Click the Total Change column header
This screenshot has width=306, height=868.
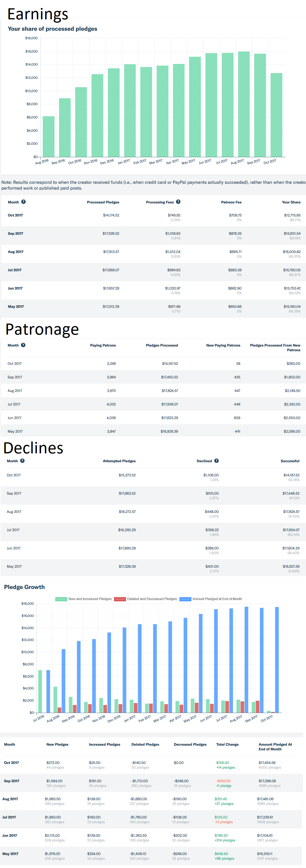coord(227,744)
